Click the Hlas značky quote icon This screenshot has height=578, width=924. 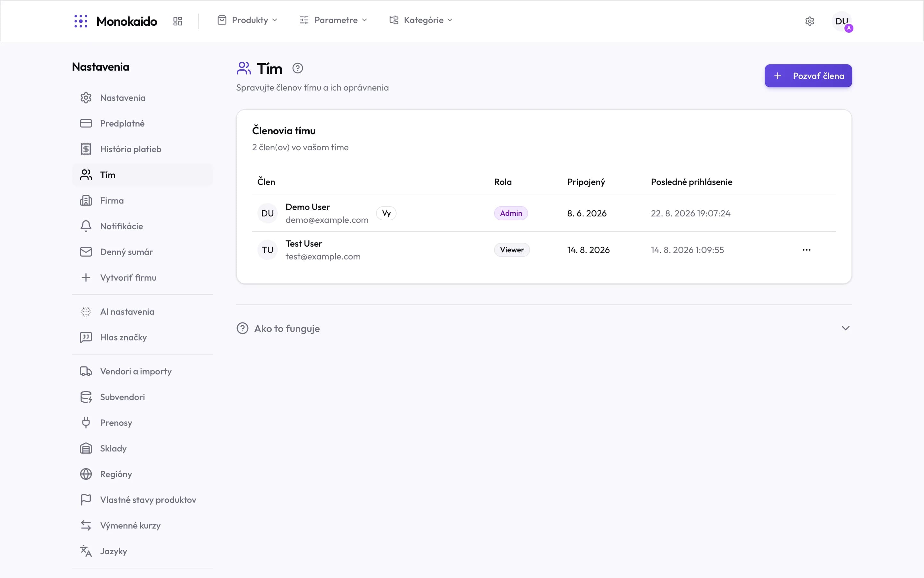(x=86, y=337)
